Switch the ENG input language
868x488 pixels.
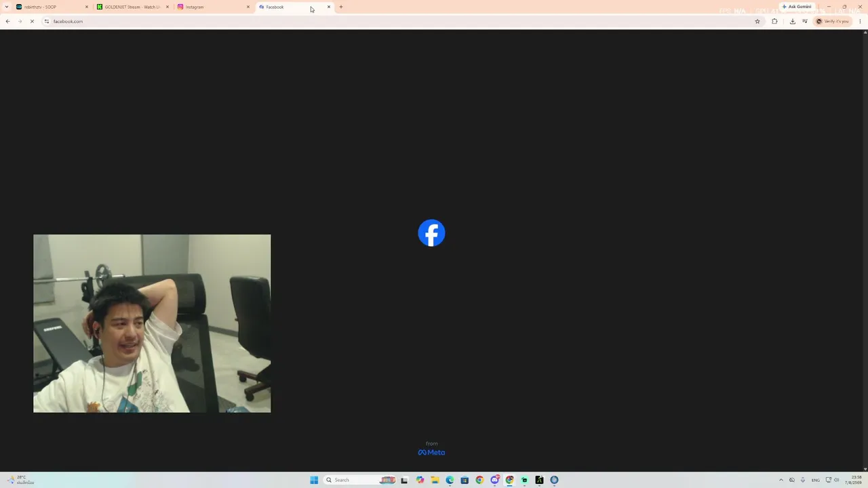815,480
